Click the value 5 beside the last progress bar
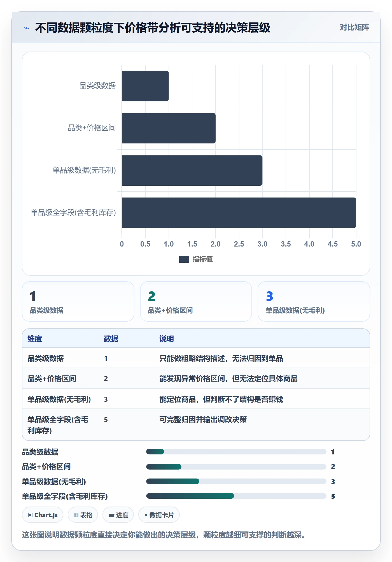392x562 pixels. pyautogui.click(x=333, y=496)
